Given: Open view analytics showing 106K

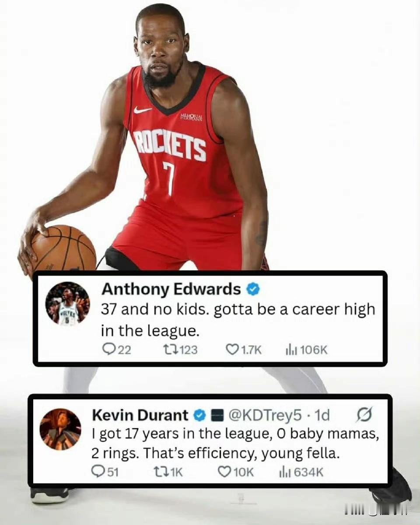Looking at the screenshot, I should (x=290, y=350).
